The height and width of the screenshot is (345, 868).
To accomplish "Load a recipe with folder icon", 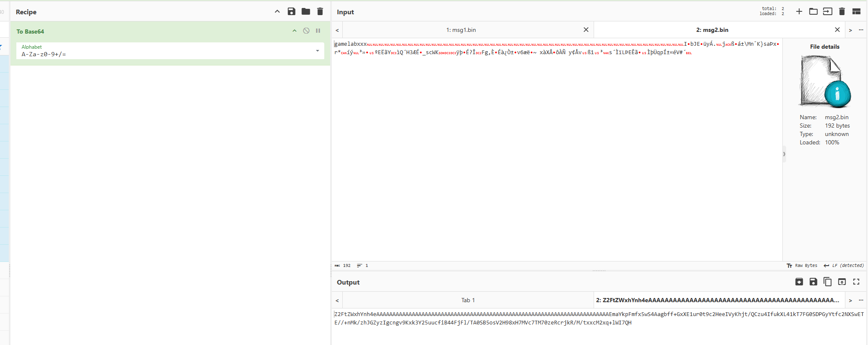I will (x=306, y=12).
